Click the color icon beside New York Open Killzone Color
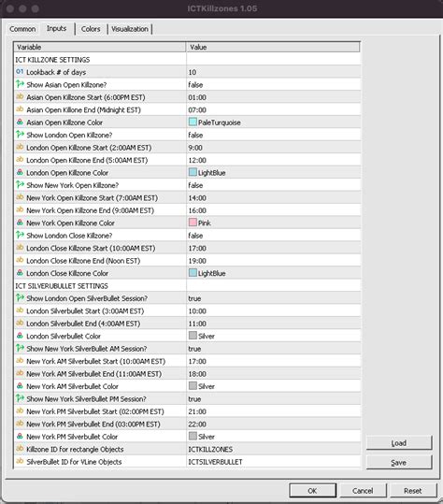Screen dimensions: 443x504 [20, 223]
